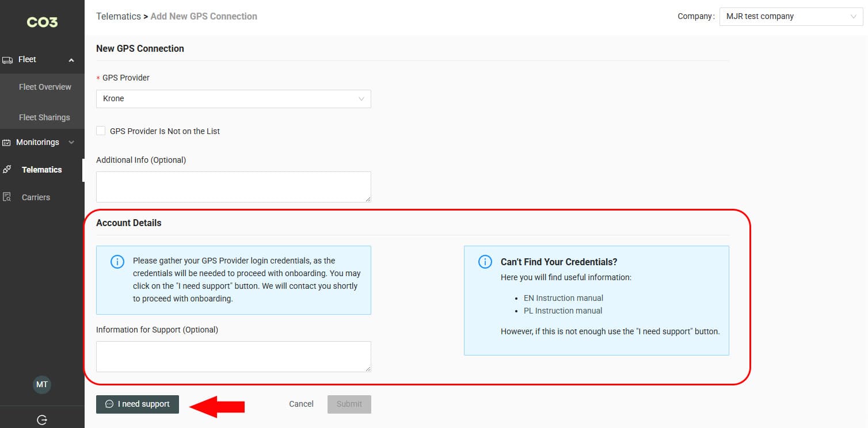Click the Cancel button
868x428 pixels.
click(x=301, y=404)
